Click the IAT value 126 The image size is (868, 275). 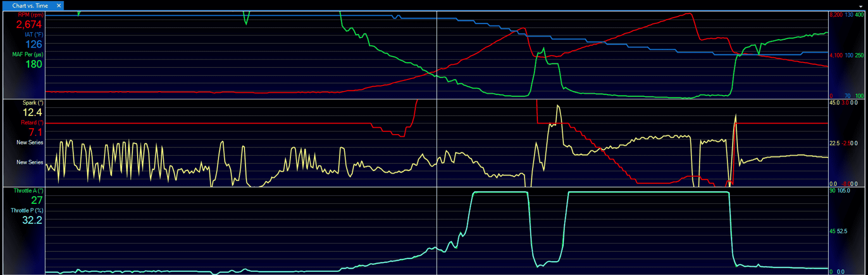point(34,44)
